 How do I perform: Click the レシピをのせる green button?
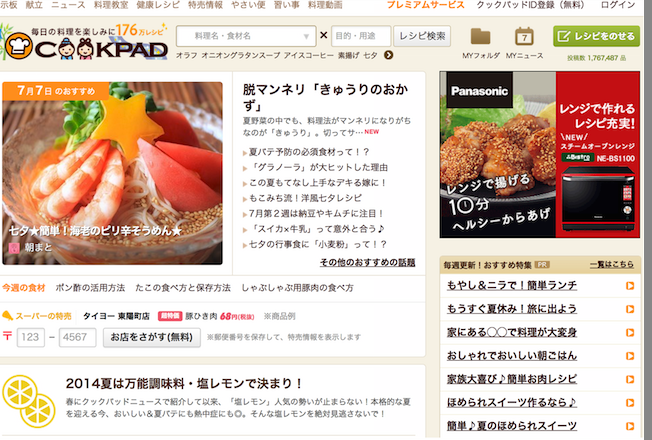pyautogui.click(x=596, y=36)
